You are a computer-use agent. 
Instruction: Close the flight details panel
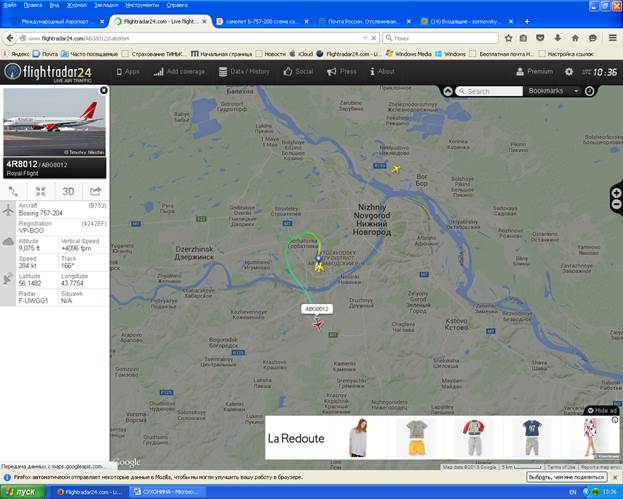pos(104,90)
